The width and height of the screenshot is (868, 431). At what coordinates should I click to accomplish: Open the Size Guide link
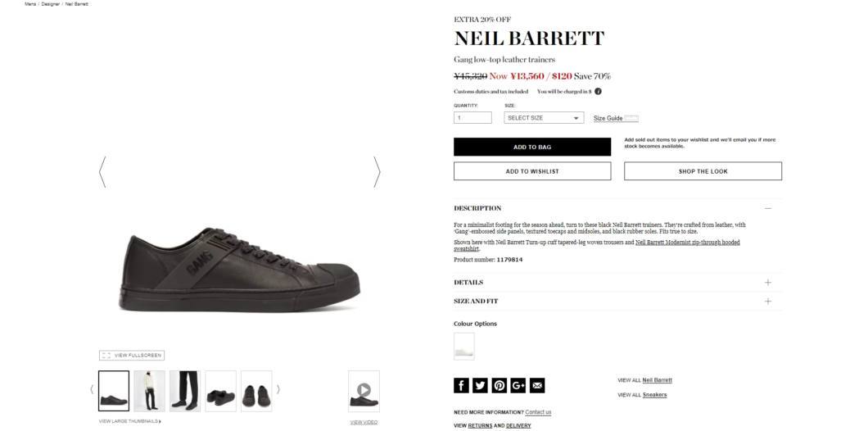pyautogui.click(x=608, y=119)
